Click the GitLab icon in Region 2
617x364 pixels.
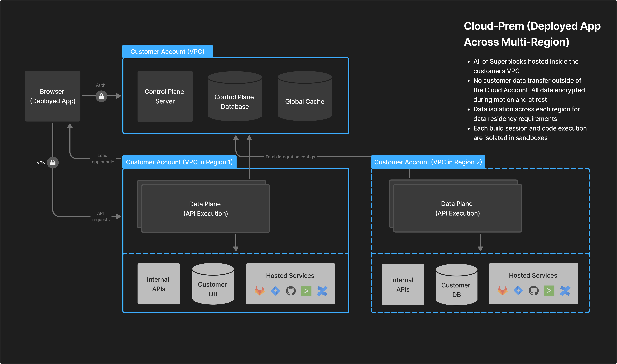[502, 291]
